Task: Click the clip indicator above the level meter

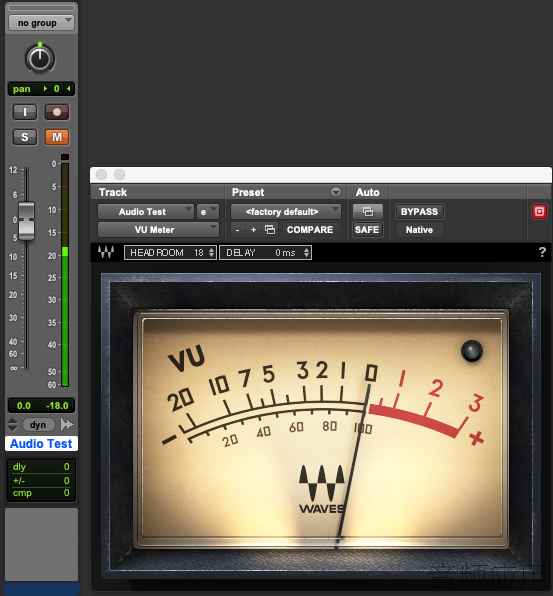Action: click(x=65, y=157)
